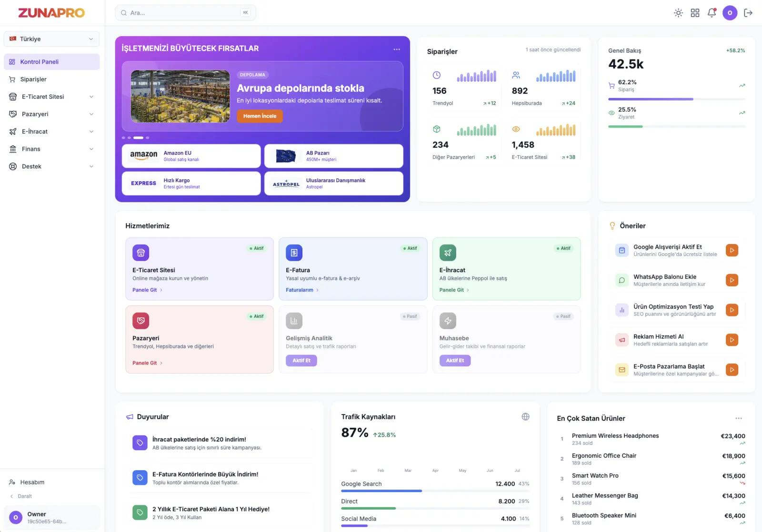Image resolution: width=762 pixels, height=532 pixels.
Task: Select Ergonomic Office Chair product row
Action: pyautogui.click(x=651, y=459)
